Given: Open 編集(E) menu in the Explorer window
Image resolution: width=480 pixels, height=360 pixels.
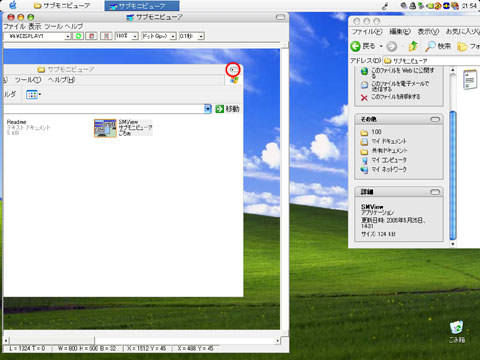Looking at the screenshot, I should pos(400,32).
